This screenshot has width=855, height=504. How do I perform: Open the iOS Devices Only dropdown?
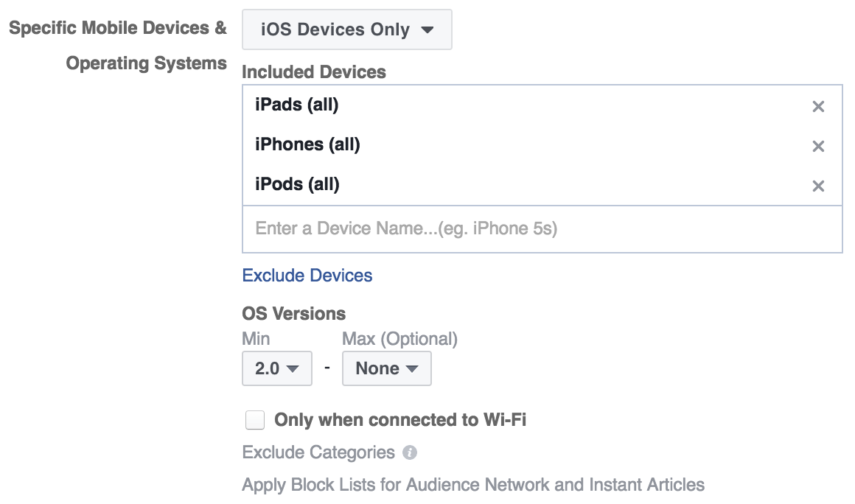[x=347, y=29]
